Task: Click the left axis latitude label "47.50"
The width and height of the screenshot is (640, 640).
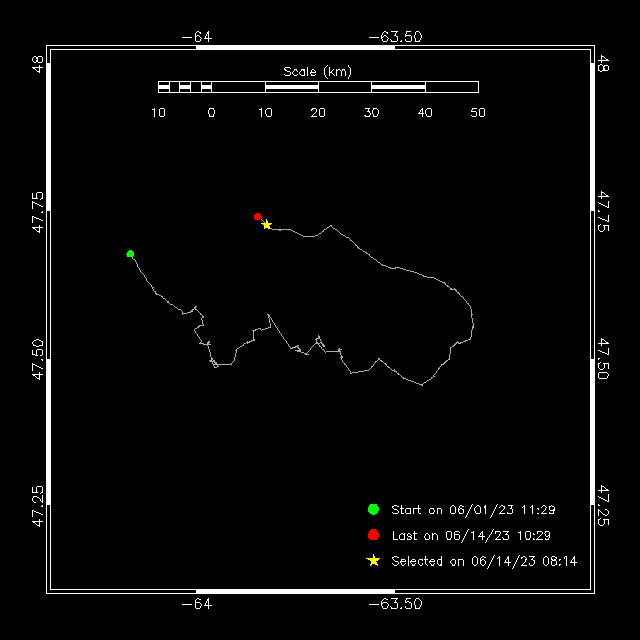Action: (x=38, y=359)
